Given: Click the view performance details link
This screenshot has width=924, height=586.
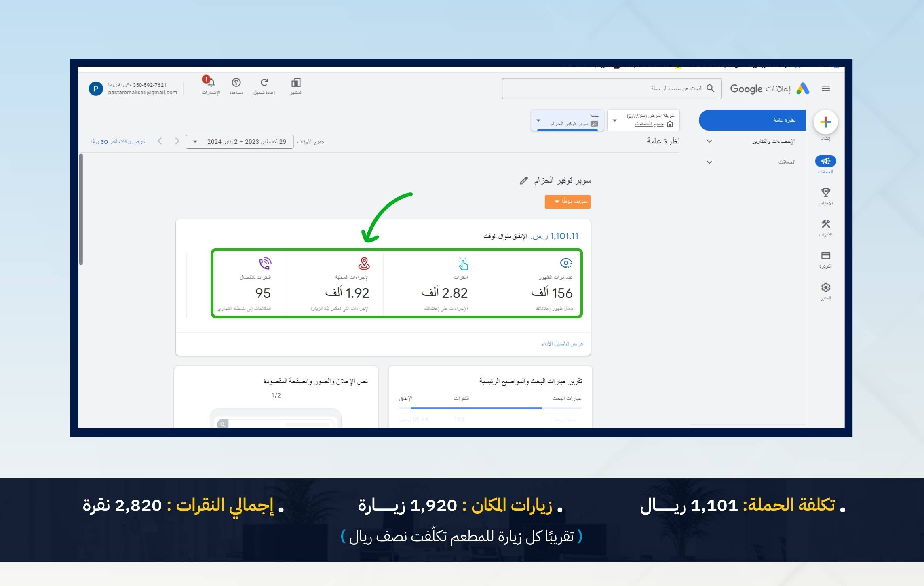Looking at the screenshot, I should pos(562,344).
